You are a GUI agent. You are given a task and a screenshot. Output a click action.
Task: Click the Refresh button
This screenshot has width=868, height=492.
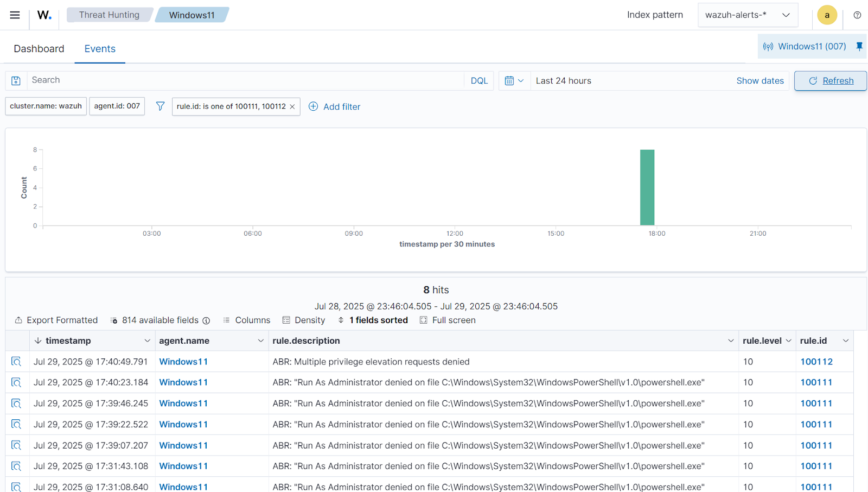coord(830,81)
